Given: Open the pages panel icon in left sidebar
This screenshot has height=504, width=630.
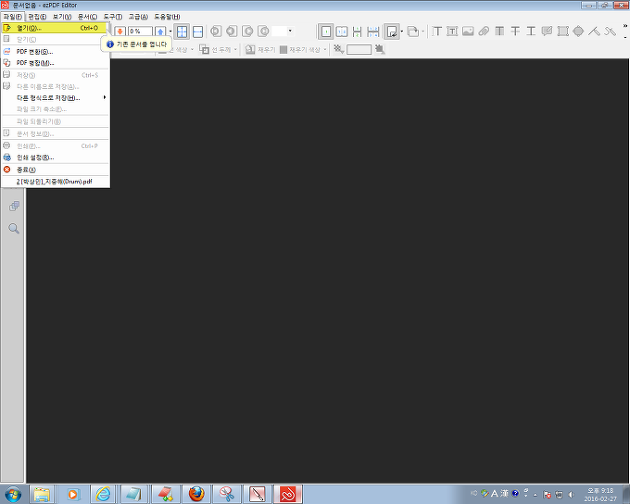Looking at the screenshot, I should [x=14, y=206].
